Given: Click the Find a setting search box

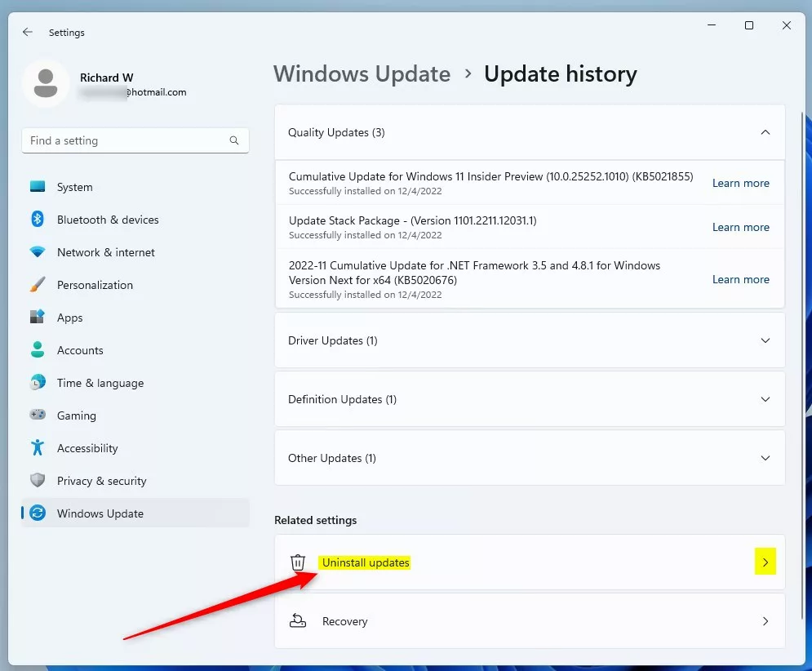Looking at the screenshot, I should 126,140.
